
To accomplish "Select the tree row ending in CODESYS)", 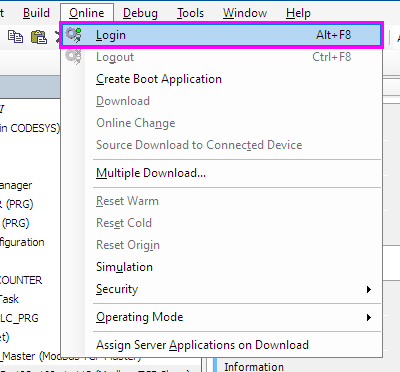I will tap(30, 128).
